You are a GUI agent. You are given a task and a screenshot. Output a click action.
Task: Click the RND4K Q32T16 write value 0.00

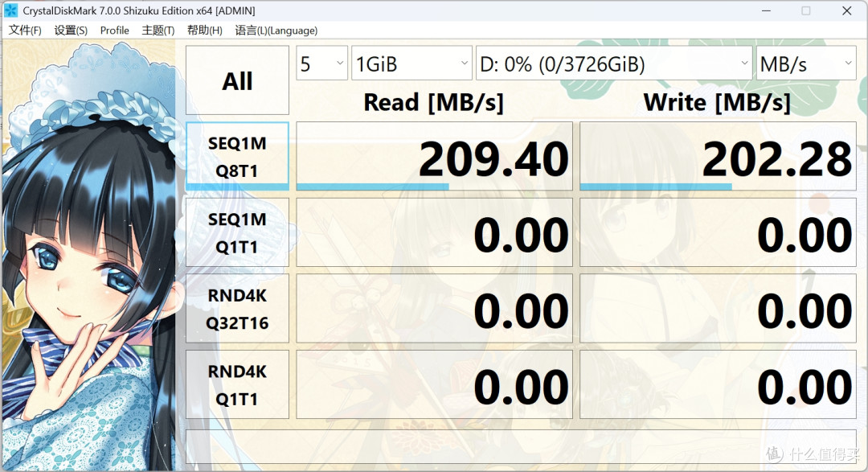[718, 309]
